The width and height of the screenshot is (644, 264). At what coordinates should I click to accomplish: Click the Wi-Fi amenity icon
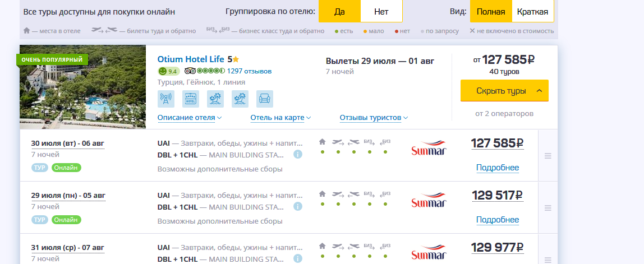[166, 99]
